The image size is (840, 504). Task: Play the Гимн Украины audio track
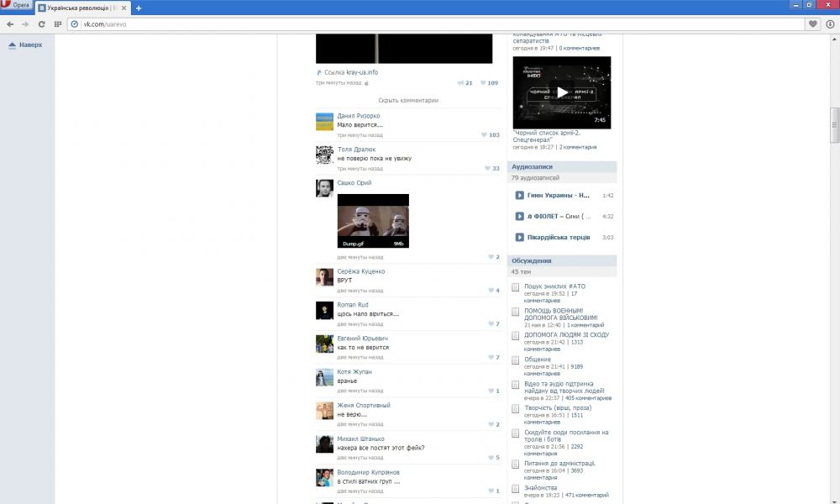click(519, 196)
